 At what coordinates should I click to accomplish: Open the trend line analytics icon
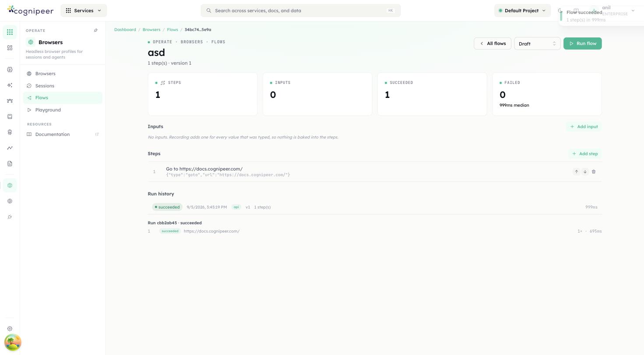(x=10, y=148)
